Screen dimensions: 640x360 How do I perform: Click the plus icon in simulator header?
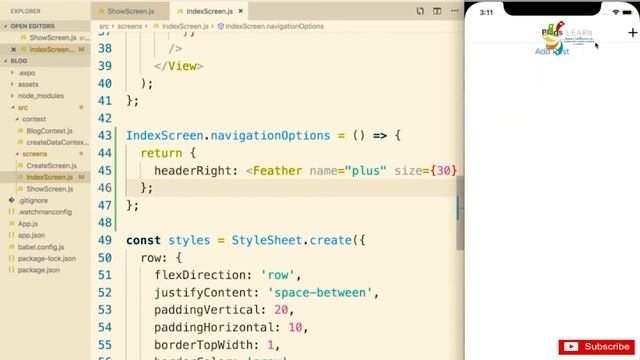(x=632, y=33)
